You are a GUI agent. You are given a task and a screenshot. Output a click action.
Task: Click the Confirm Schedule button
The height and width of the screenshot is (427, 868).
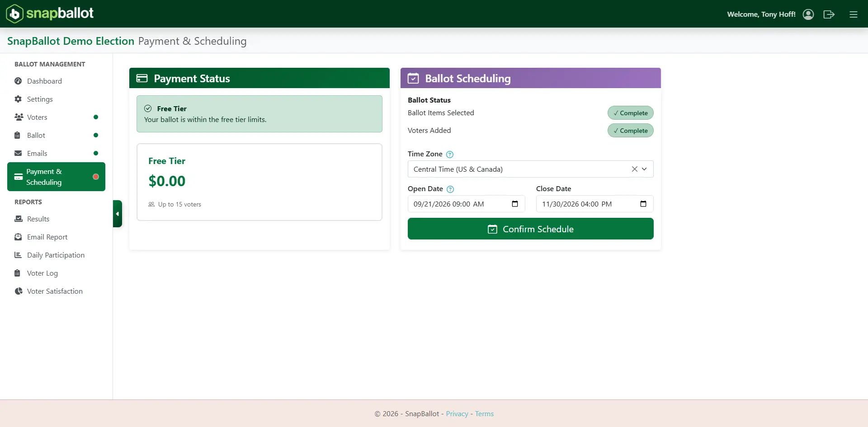pyautogui.click(x=531, y=229)
